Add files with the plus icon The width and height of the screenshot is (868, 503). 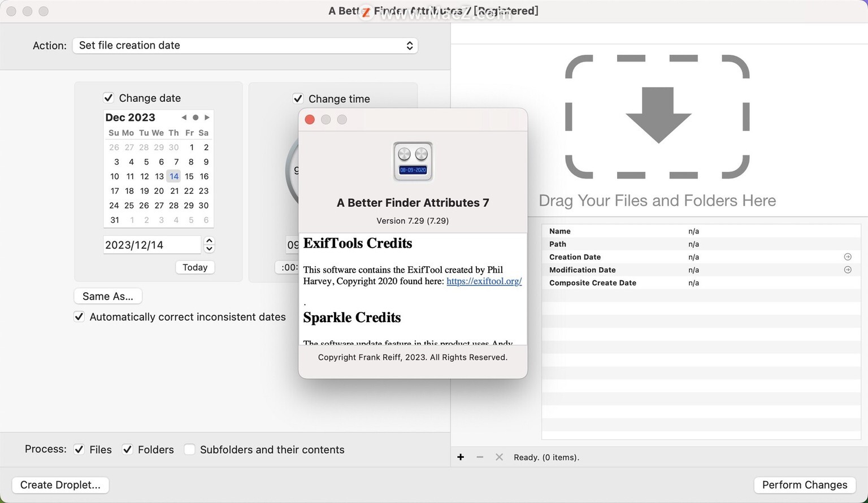click(x=461, y=457)
